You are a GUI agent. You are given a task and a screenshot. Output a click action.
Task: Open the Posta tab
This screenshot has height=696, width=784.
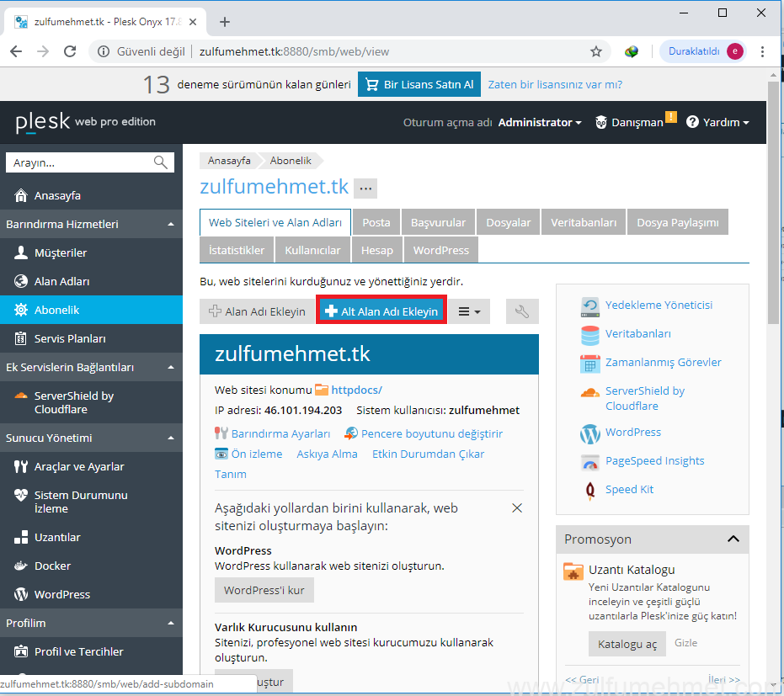tap(376, 222)
